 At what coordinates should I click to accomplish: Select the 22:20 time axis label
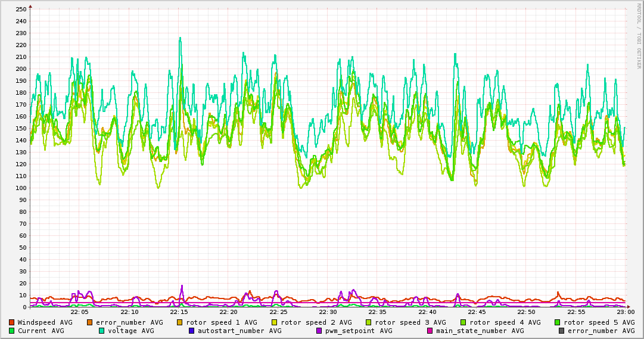229,312
